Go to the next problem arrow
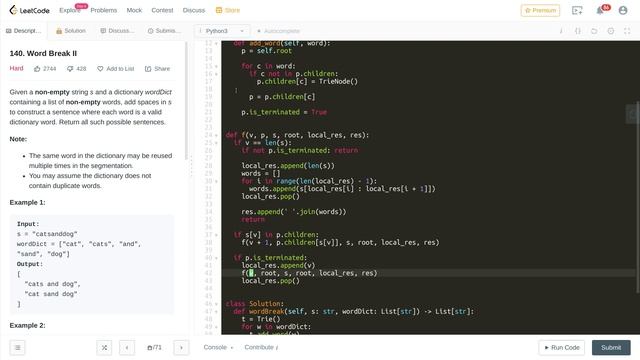The height and width of the screenshot is (360, 640). click(181, 348)
